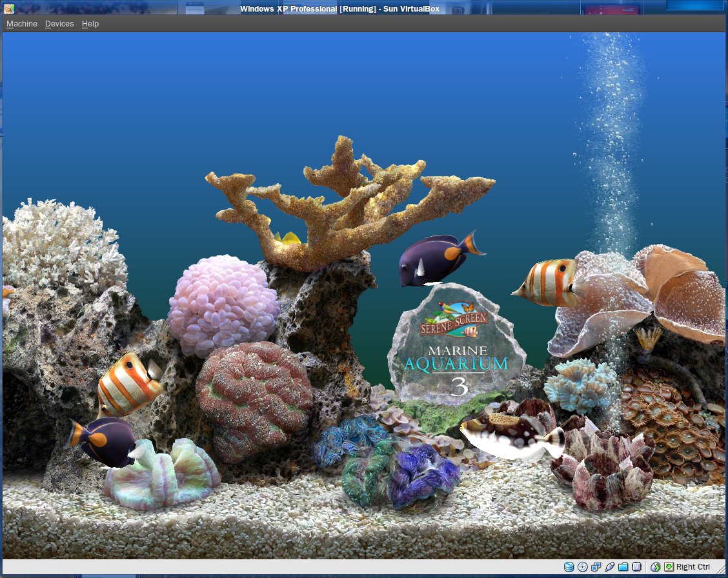Open the Devices menu

coord(59,24)
